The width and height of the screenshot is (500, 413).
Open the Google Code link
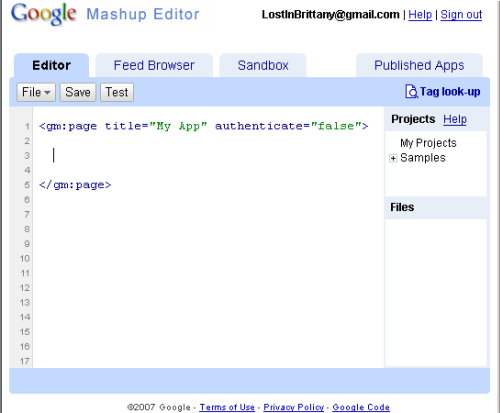pyautogui.click(x=361, y=407)
